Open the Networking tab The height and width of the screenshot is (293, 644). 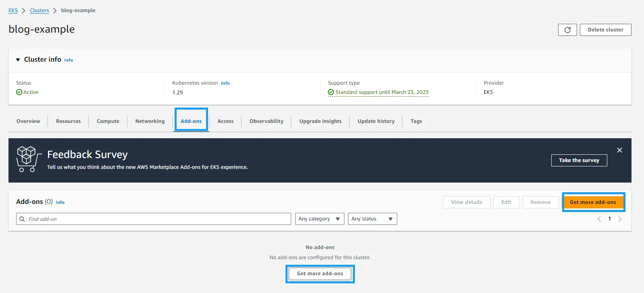(150, 121)
